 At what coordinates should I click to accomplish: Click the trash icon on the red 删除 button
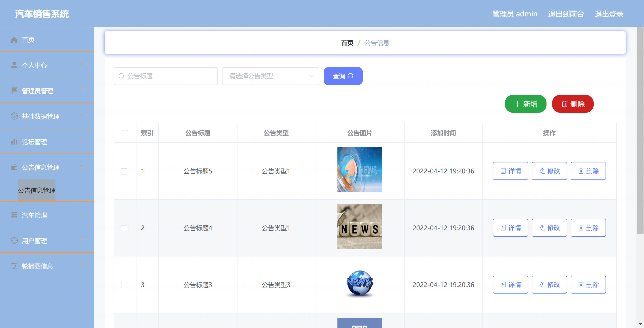(x=564, y=104)
